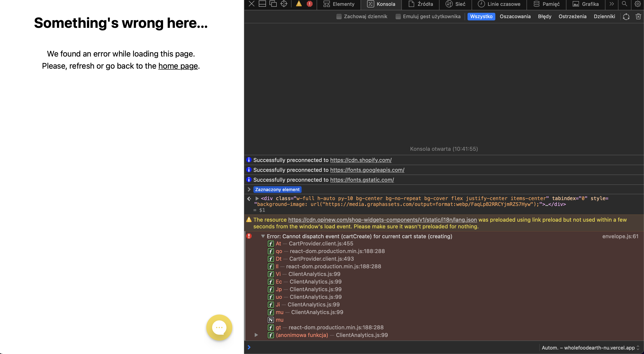Clear the console with the trash icon
Image resolution: width=644 pixels, height=354 pixels.
coord(638,17)
